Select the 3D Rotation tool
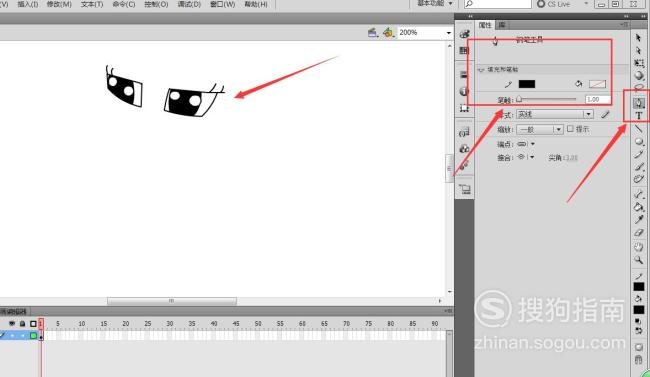Viewport: 650px width, 377px height. pos(639,75)
